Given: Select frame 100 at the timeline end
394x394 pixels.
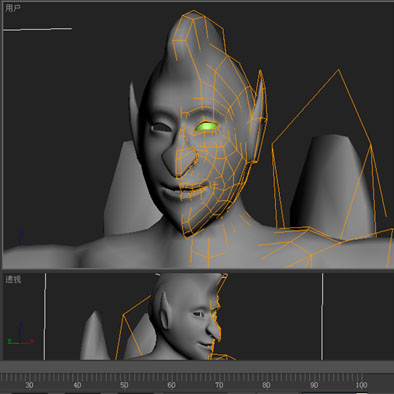Looking at the screenshot, I should point(361,385).
